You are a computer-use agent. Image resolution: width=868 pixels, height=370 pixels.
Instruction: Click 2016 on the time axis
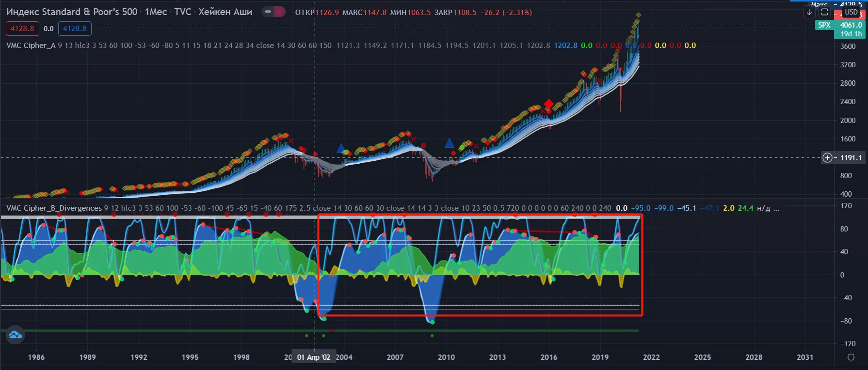coord(549,357)
